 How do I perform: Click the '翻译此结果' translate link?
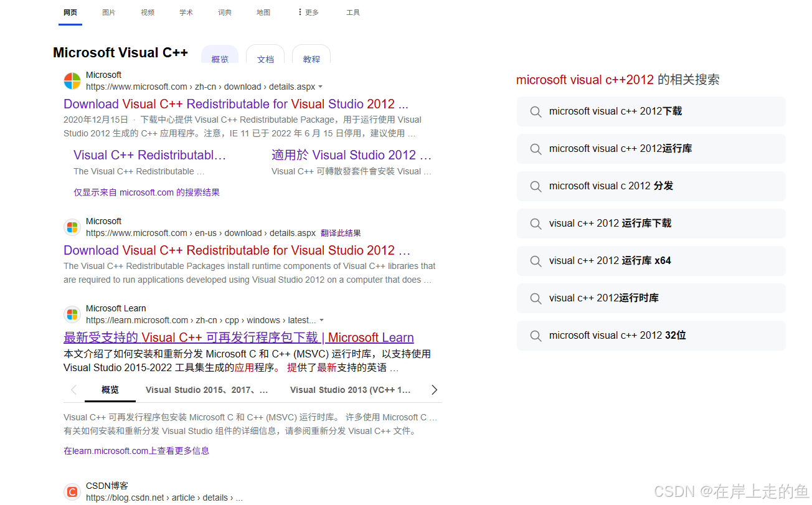coord(341,233)
